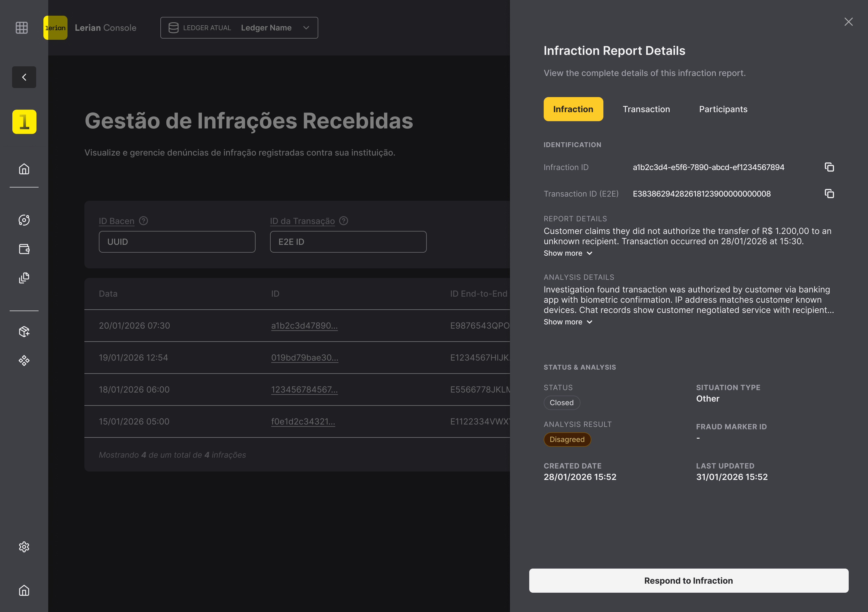
Task: Switch to the Participants tab
Action: [723, 109]
